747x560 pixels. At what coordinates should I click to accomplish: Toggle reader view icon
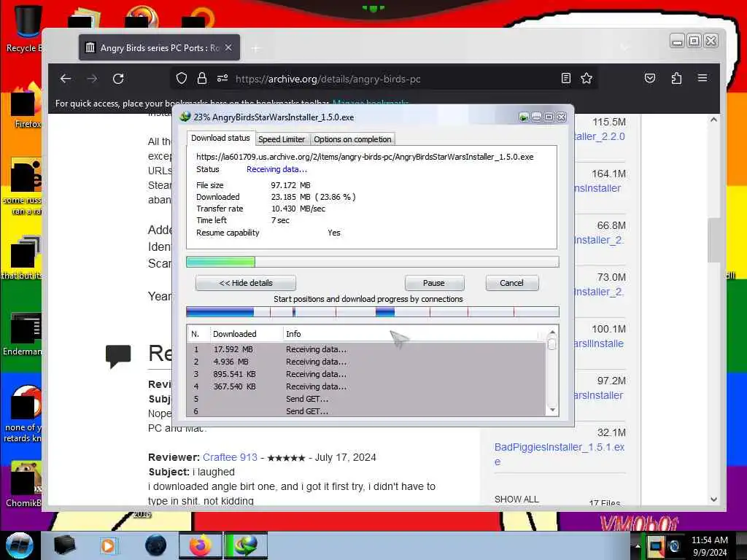coord(566,78)
